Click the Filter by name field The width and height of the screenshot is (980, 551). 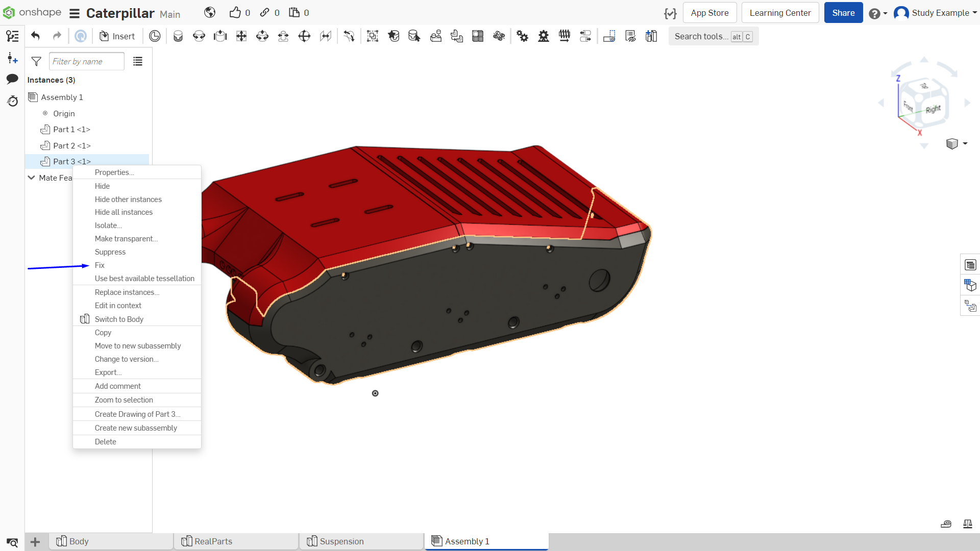coord(87,61)
